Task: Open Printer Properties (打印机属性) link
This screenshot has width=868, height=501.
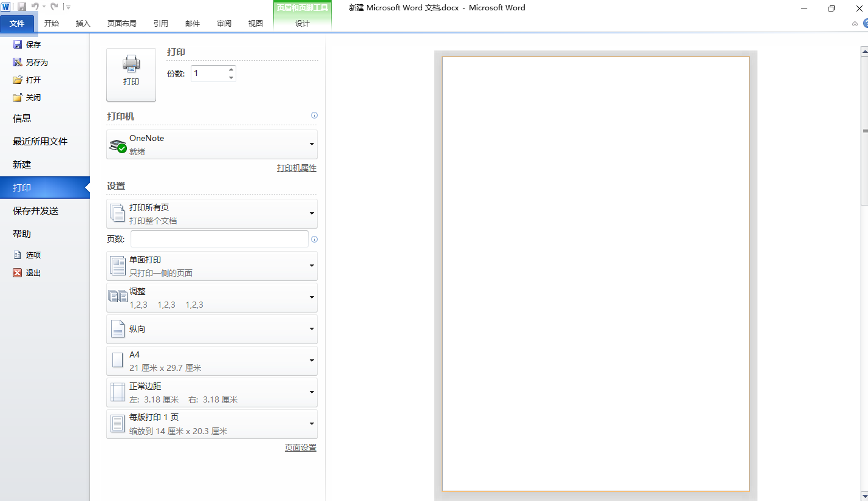Action: 296,168
